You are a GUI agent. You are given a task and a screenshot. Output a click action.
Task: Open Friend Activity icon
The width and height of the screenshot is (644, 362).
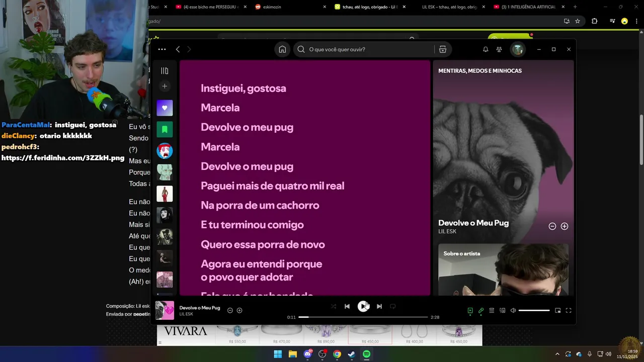[499, 49]
